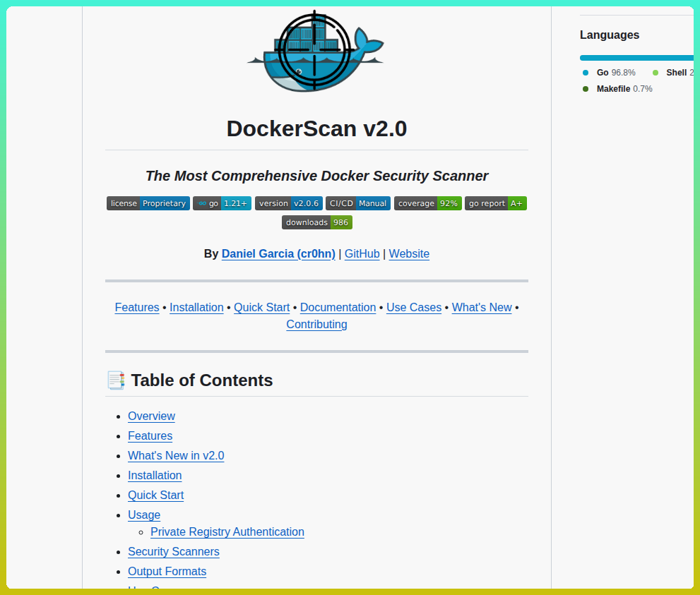The image size is (700, 595).
Task: Click the license Proprietary badge
Action: (148, 203)
